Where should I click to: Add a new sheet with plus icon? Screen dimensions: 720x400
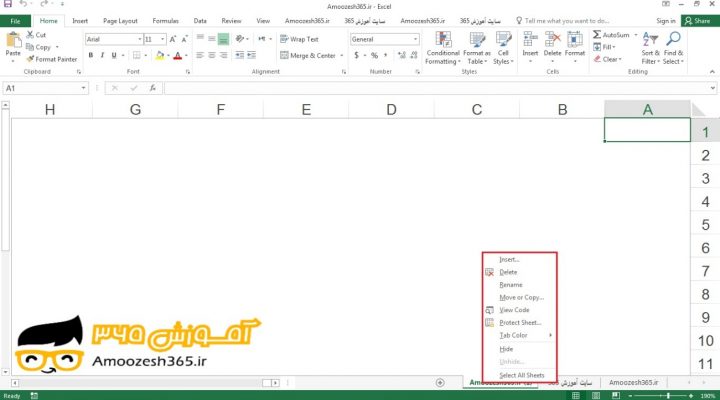(x=440, y=383)
